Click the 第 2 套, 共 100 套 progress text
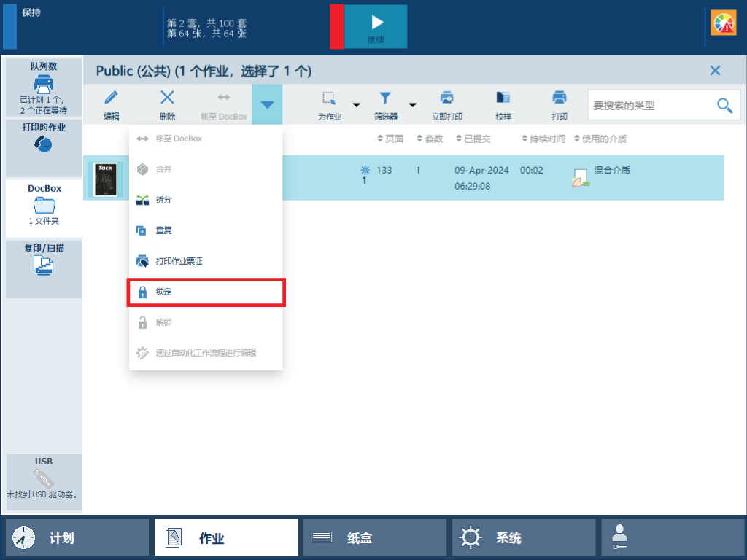The image size is (747, 560). point(206,23)
